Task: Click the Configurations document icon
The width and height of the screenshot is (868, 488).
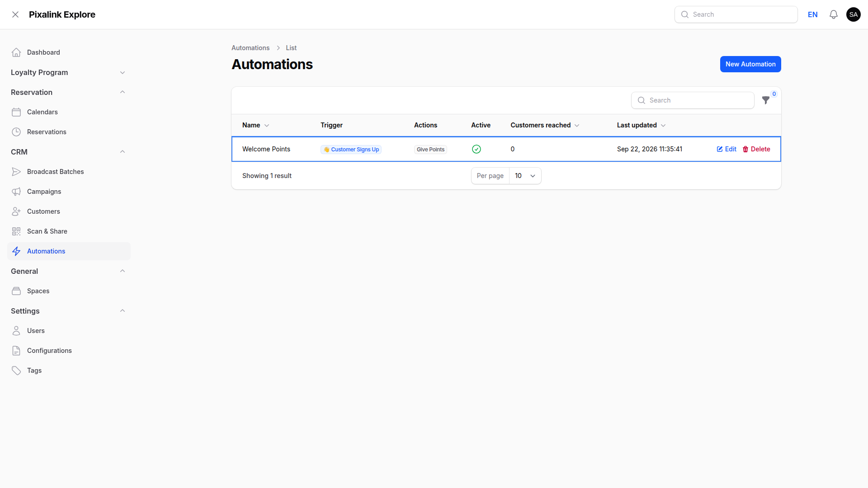Action: click(16, 351)
